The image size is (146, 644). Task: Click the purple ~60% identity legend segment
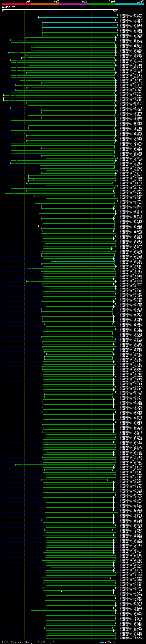[x=73, y=4]
